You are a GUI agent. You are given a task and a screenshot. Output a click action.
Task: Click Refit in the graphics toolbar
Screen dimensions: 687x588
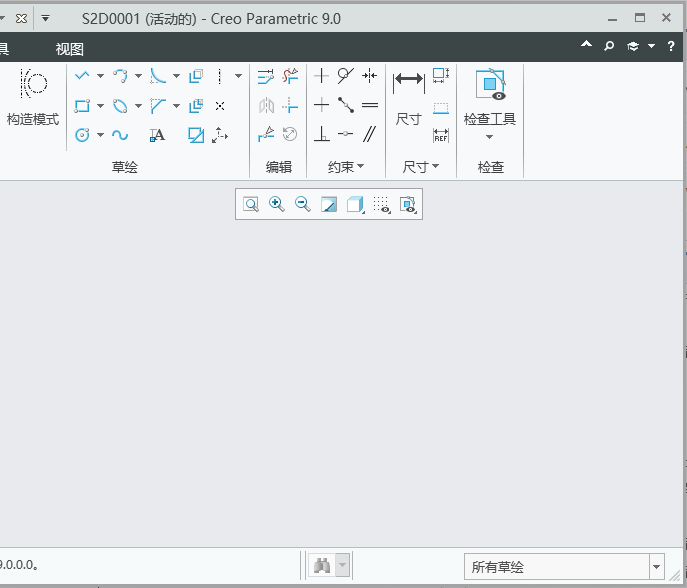pos(251,205)
